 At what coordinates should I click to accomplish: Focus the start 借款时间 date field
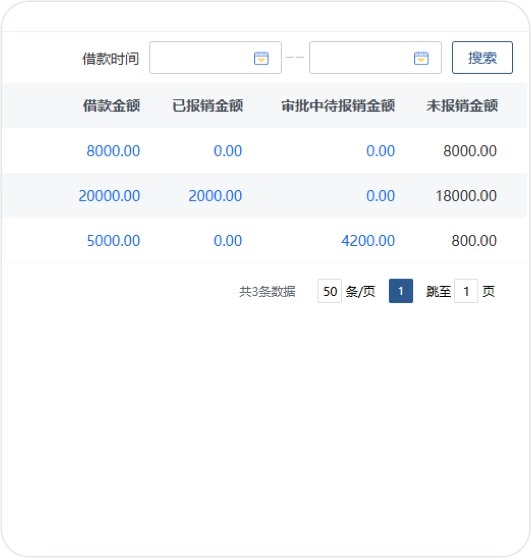click(215, 58)
